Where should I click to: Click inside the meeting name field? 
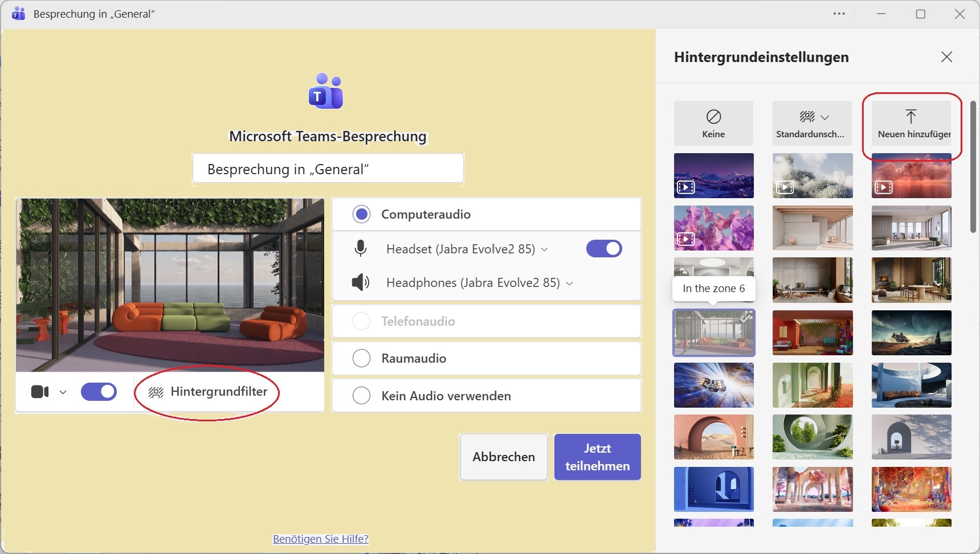[328, 169]
